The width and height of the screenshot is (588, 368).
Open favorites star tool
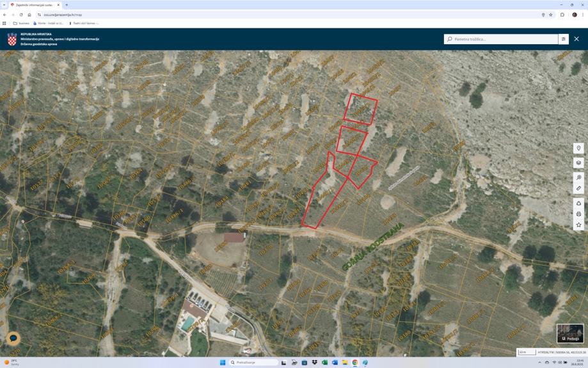(x=578, y=225)
